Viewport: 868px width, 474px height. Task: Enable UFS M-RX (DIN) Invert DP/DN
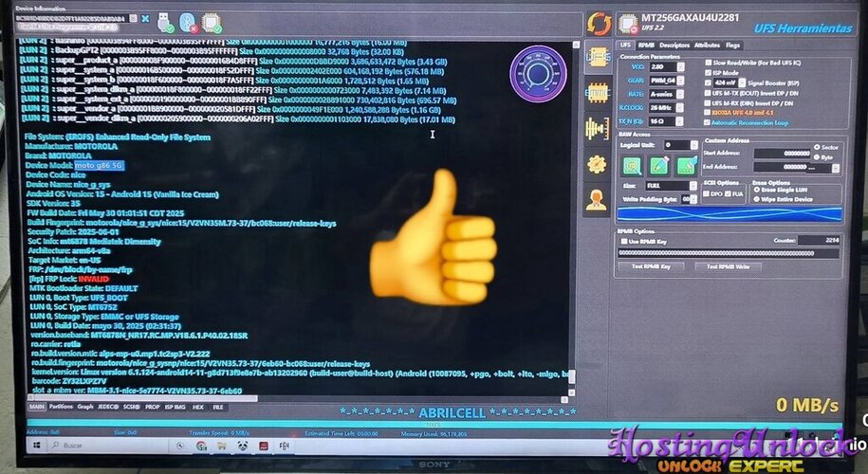[x=708, y=103]
